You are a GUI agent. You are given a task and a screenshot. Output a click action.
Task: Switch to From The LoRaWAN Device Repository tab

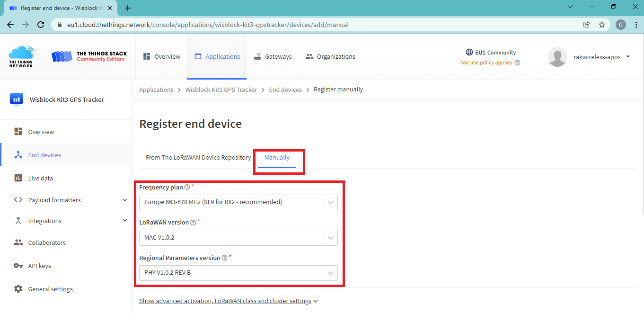198,158
